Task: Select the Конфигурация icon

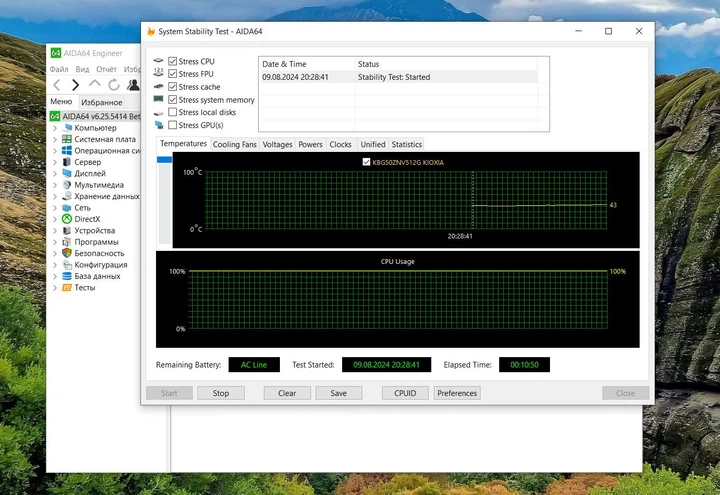Action: [67, 264]
